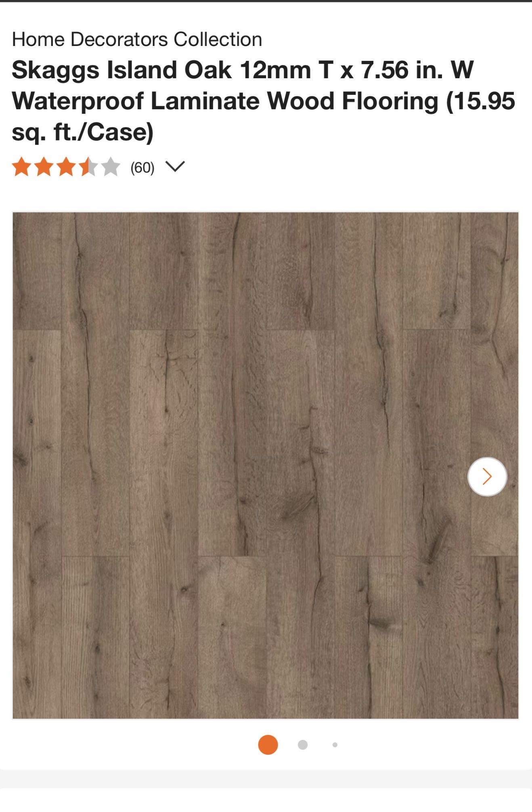Select the second gray carousel dot
This screenshot has height=812, width=532.
click(303, 745)
